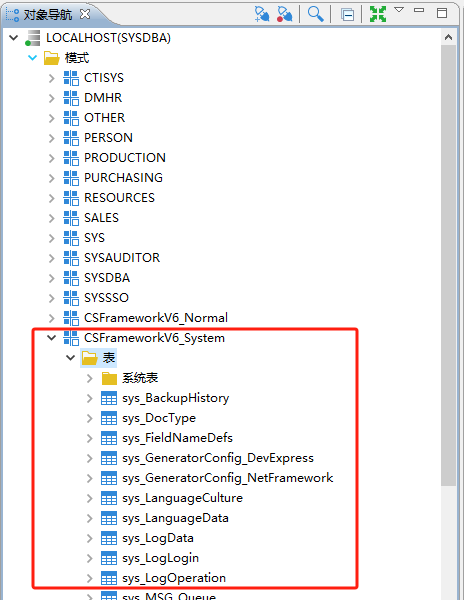Click the CSFrameworkV6_Normal schema icon

(71, 318)
